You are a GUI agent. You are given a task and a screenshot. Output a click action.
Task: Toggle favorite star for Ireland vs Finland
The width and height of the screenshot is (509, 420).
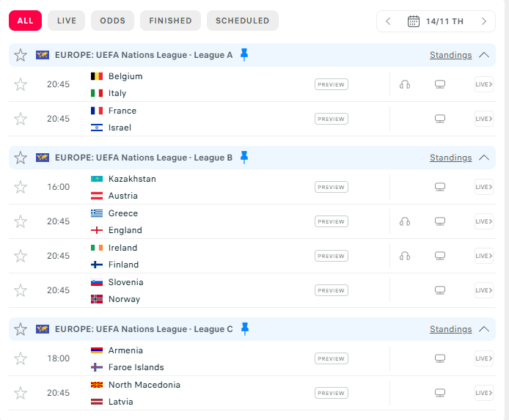[21, 256]
